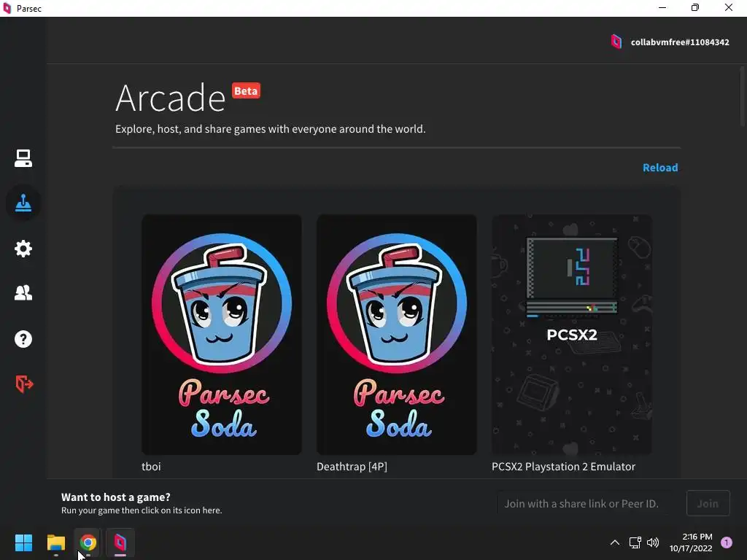Viewport: 747px width, 560px height.
Task: Click the Beta badge next to Arcade
Action: 246,91
